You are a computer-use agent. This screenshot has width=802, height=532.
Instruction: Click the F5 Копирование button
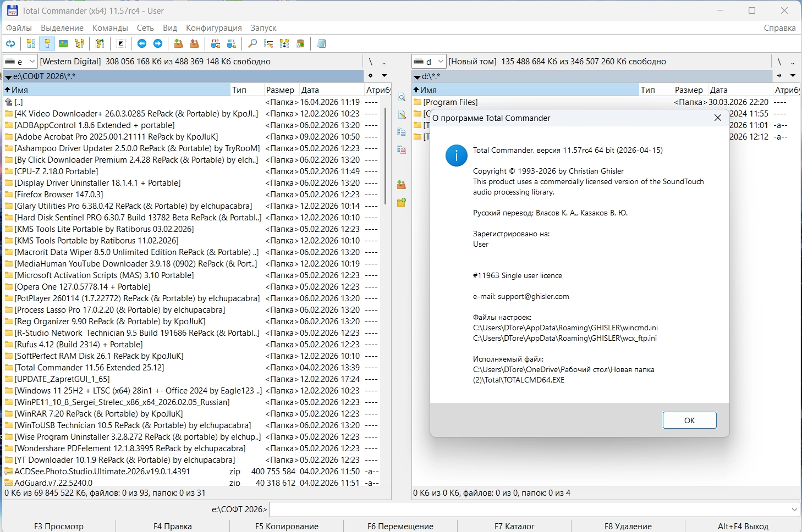pos(287,526)
